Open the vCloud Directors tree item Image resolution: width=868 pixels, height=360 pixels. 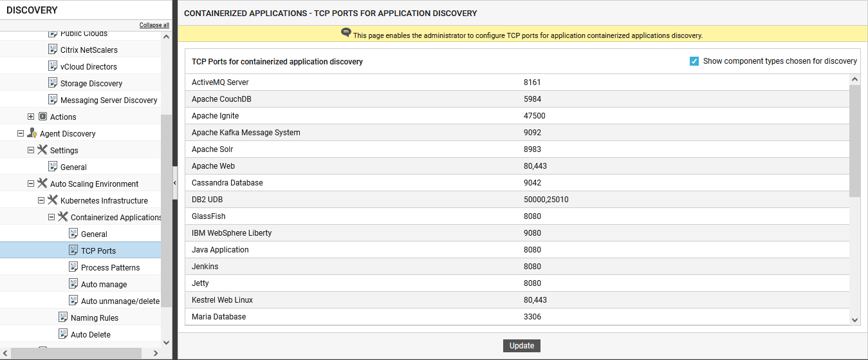tap(89, 66)
